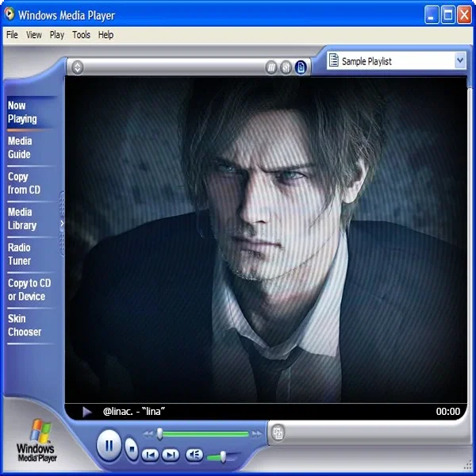Screen dimensions: 476x476
Task: Click the window resize grip corner
Action: (470, 466)
